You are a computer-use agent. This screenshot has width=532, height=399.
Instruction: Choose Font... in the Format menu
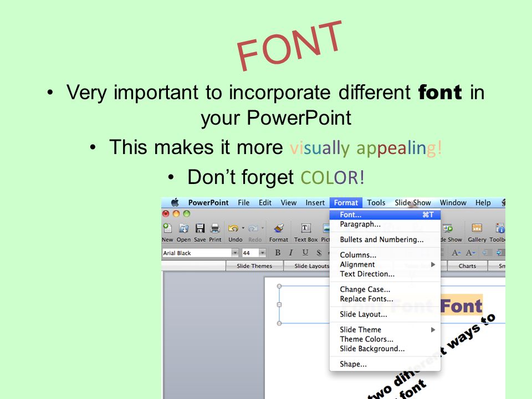tap(385, 214)
